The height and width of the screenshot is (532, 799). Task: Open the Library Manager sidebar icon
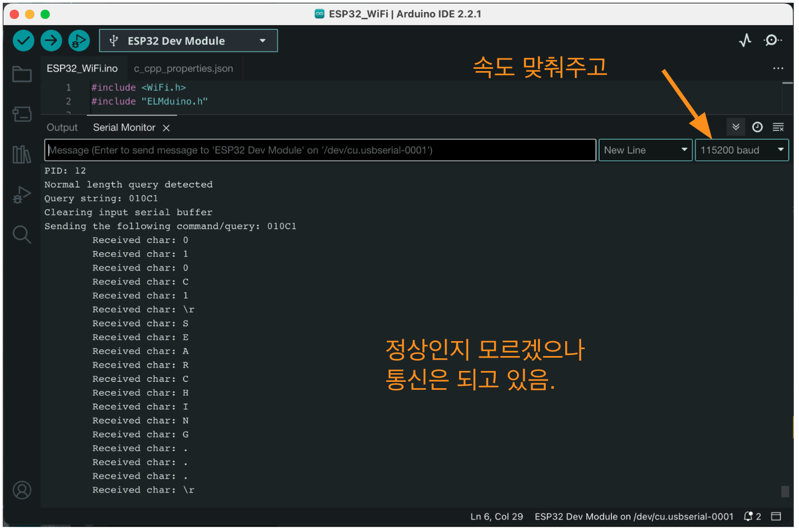pyautogui.click(x=22, y=154)
